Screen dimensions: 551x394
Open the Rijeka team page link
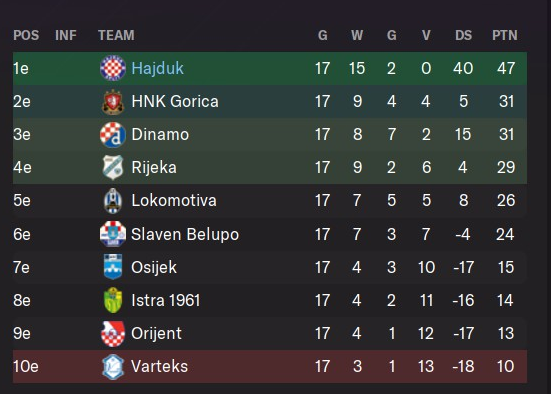click(154, 168)
